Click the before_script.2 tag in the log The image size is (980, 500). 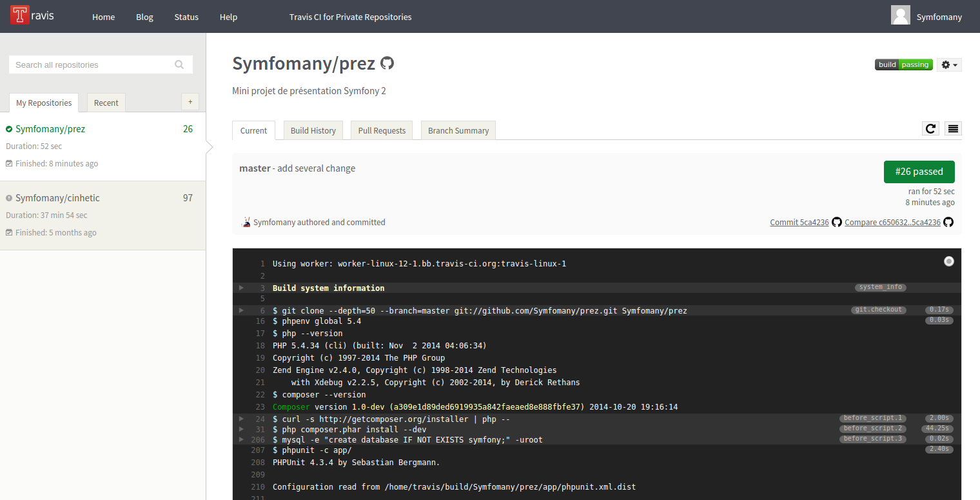coord(873,428)
